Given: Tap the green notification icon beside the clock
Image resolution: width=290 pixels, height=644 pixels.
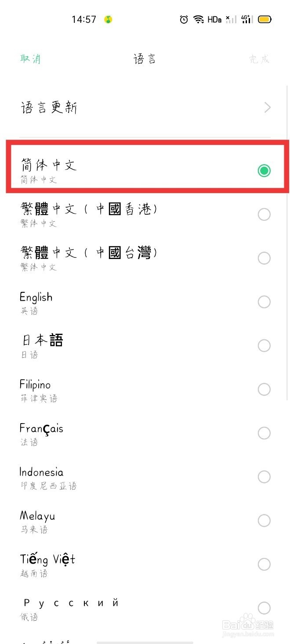Looking at the screenshot, I should tap(107, 19).
